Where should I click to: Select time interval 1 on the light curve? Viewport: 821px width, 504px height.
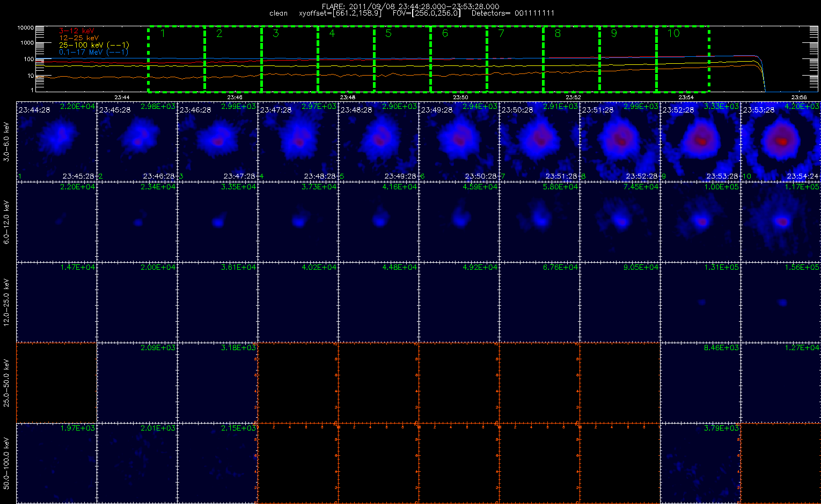pos(177,58)
